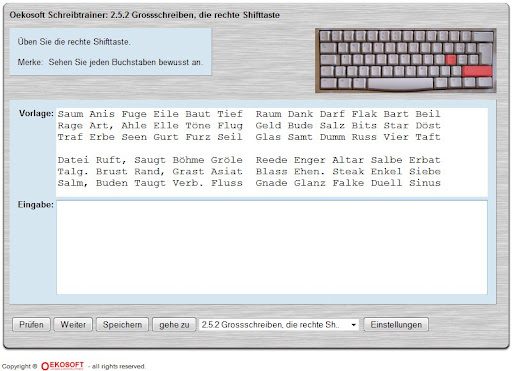Open Einstellungen settings
512x371 pixels.
pos(396,324)
